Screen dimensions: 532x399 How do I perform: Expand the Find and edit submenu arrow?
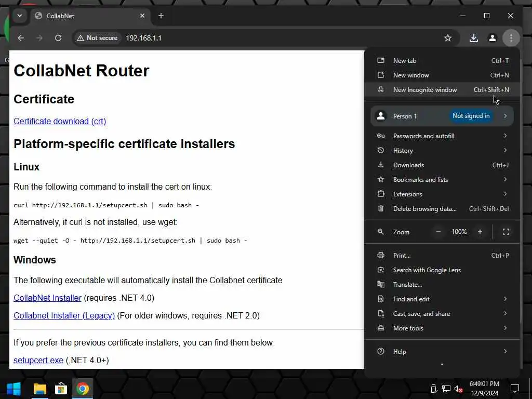505,299
